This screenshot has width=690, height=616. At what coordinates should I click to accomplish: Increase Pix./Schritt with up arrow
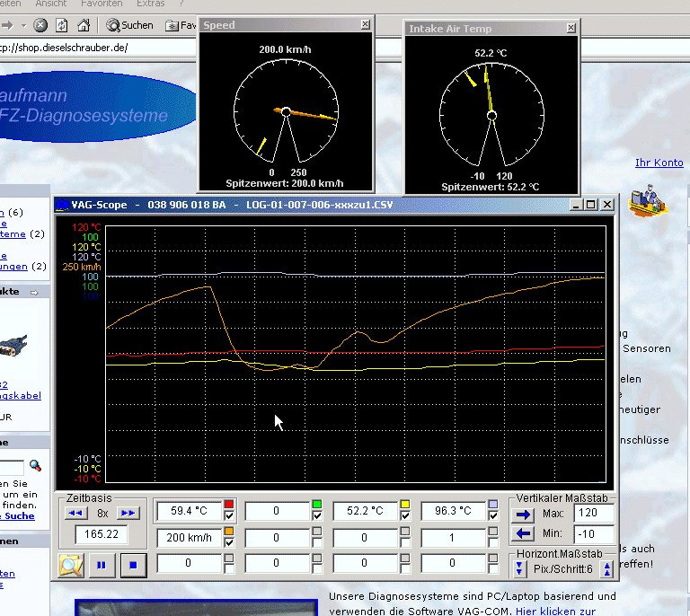click(x=607, y=568)
